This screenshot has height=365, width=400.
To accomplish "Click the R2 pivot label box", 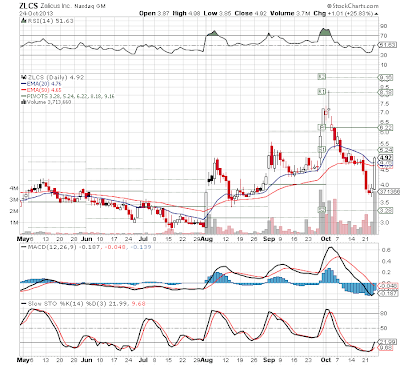I will 321,77.
